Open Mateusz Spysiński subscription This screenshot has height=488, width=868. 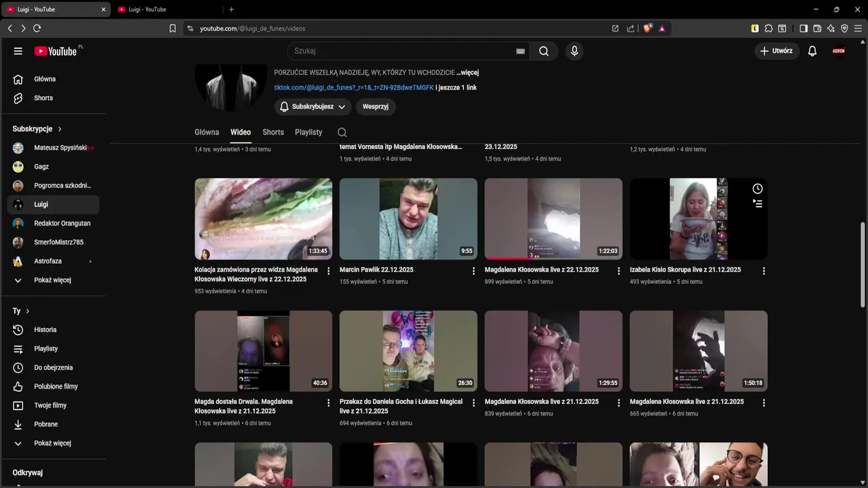(x=53, y=148)
